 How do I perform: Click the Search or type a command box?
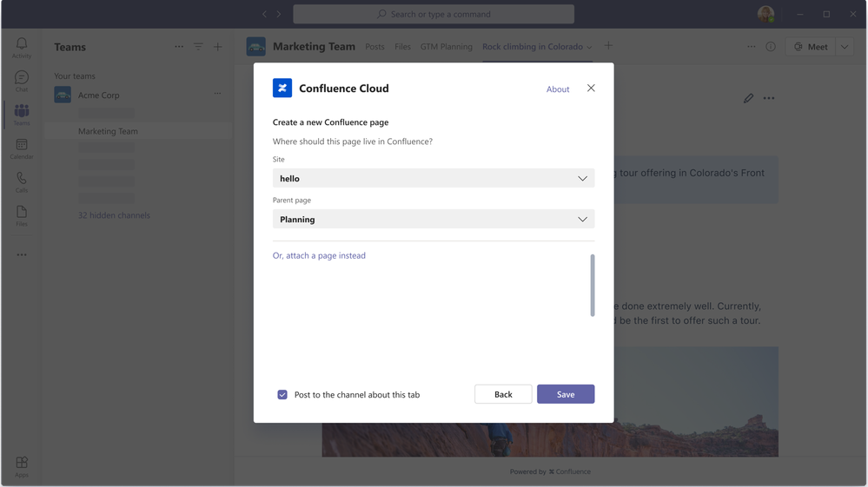pyautogui.click(x=434, y=14)
